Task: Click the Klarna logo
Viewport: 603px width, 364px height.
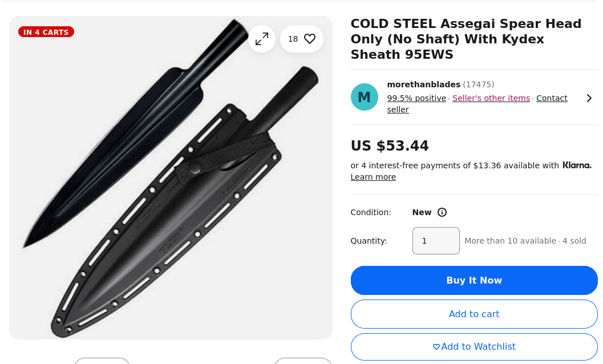Action: (577, 165)
